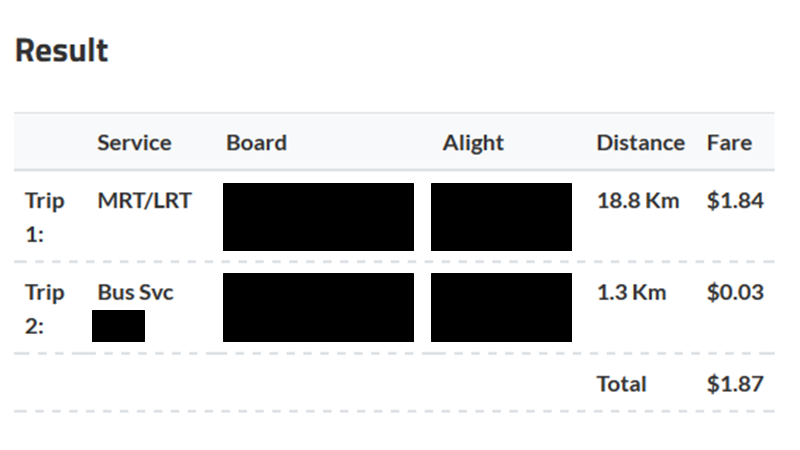Select the Fare column header
This screenshot has height=450, width=800.
click(x=729, y=143)
